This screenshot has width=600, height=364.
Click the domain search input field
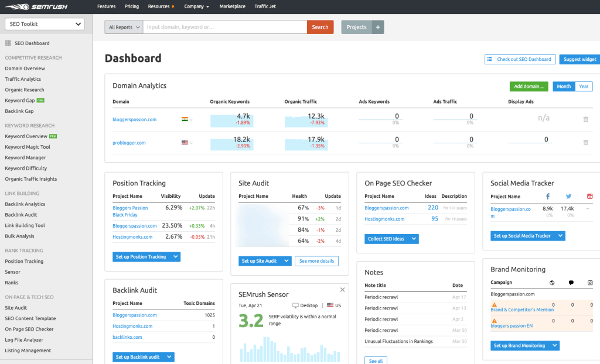[223, 27]
